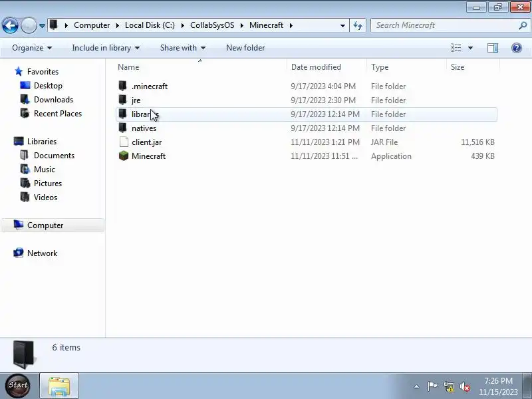Show hidden tray icons arrow
This screenshot has width=532, height=399.
click(x=416, y=386)
